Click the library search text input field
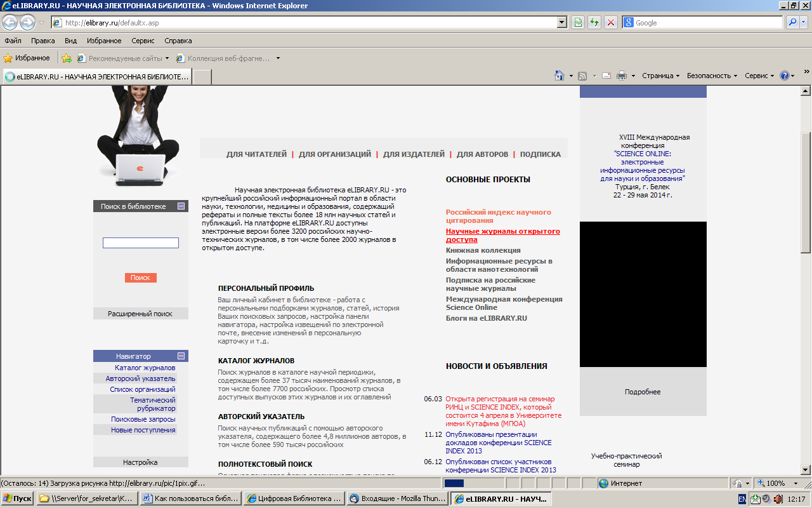The width and height of the screenshot is (812, 508). pyautogui.click(x=141, y=243)
